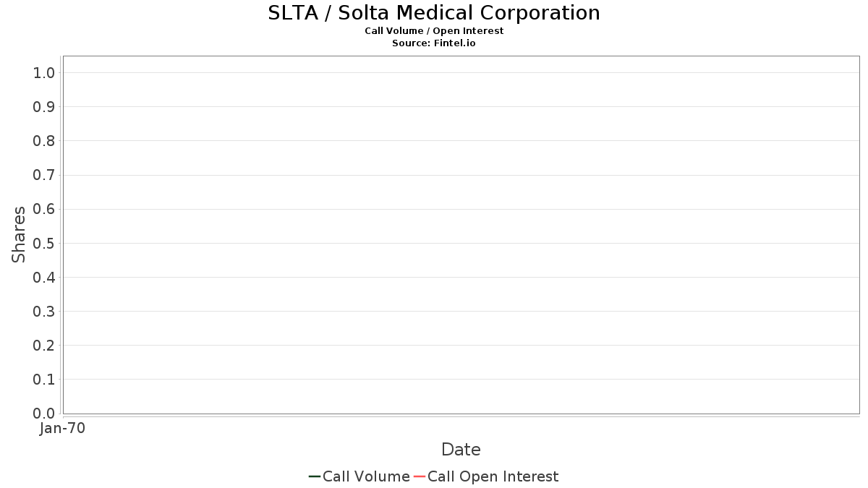Click the 0.0 y-axis tick label

click(x=44, y=414)
